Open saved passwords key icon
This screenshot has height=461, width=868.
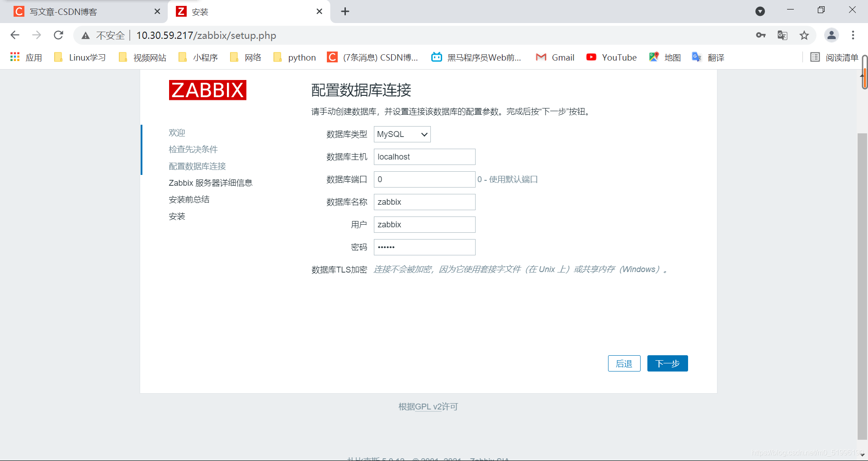pyautogui.click(x=761, y=35)
